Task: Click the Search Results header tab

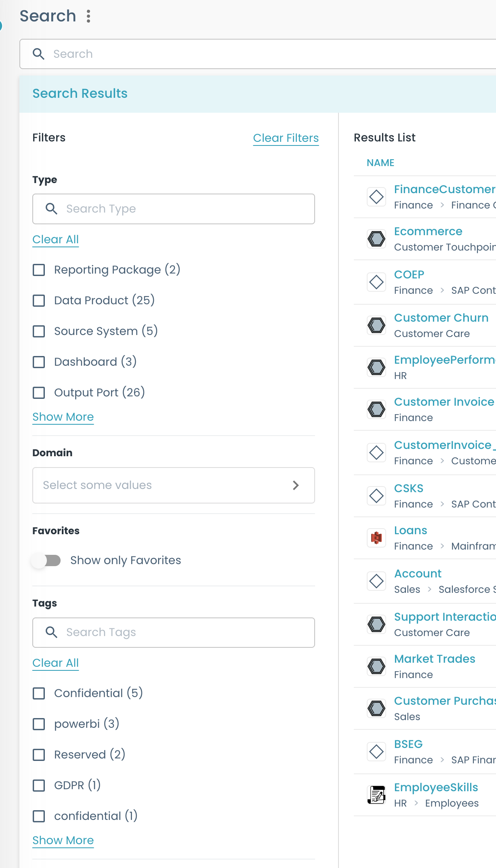Action: [80, 93]
